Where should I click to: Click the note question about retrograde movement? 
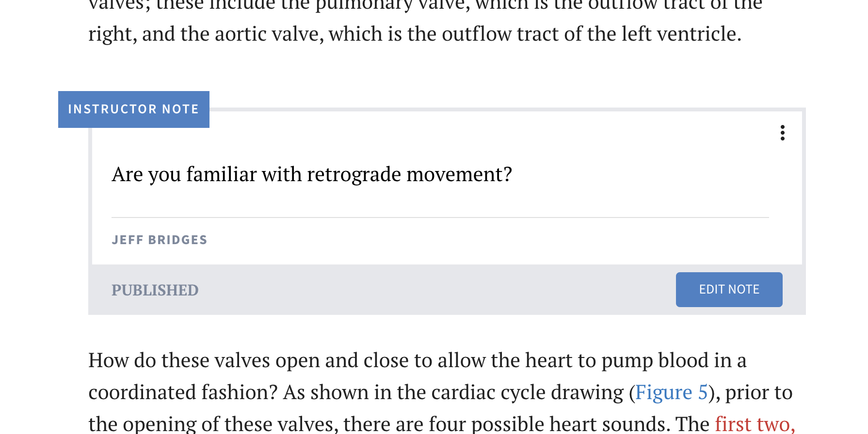[312, 174]
